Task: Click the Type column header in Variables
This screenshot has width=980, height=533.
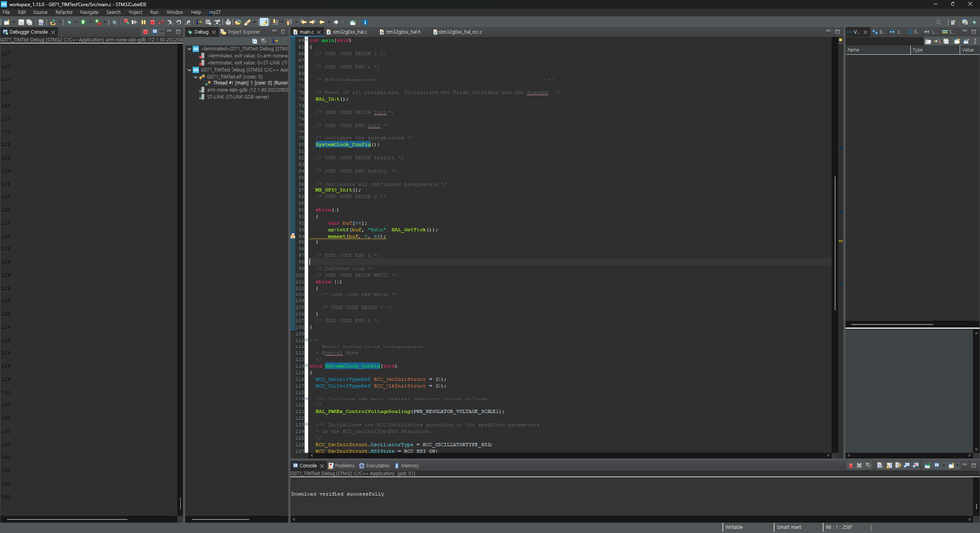Action: 935,49
